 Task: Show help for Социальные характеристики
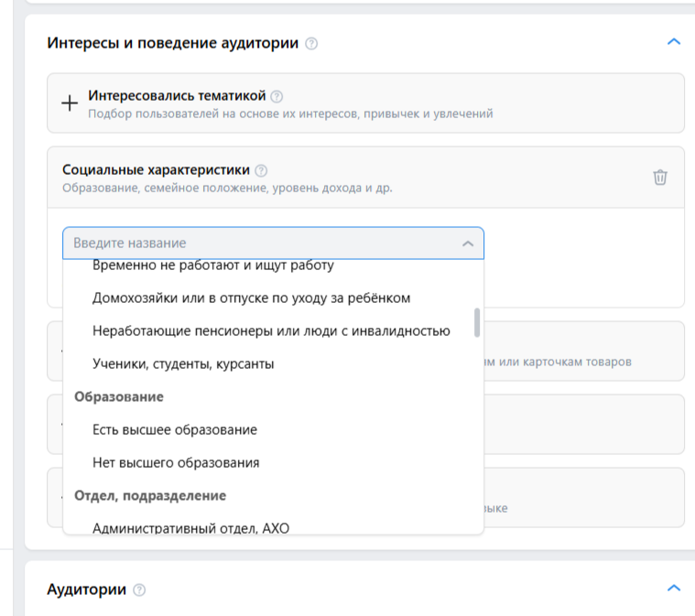coord(261,170)
